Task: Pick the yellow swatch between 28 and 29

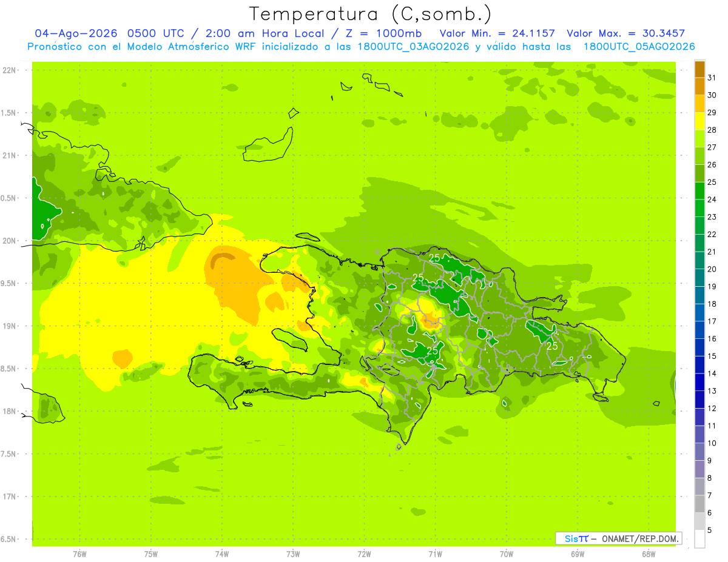Action: (x=699, y=121)
